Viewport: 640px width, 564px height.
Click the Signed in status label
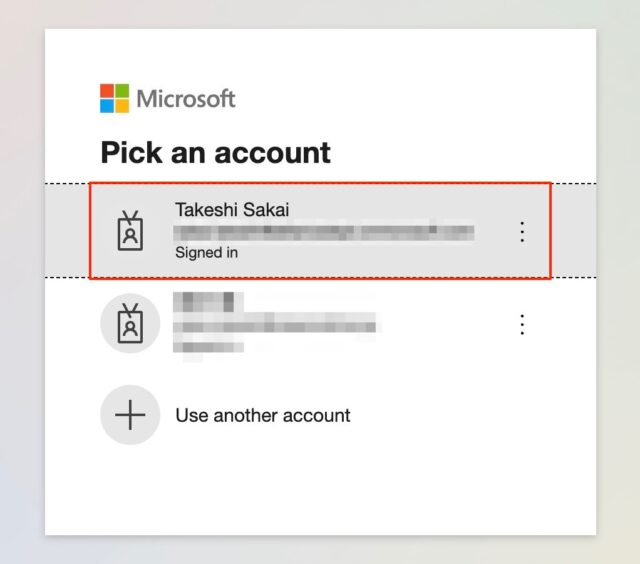pyautogui.click(x=206, y=253)
